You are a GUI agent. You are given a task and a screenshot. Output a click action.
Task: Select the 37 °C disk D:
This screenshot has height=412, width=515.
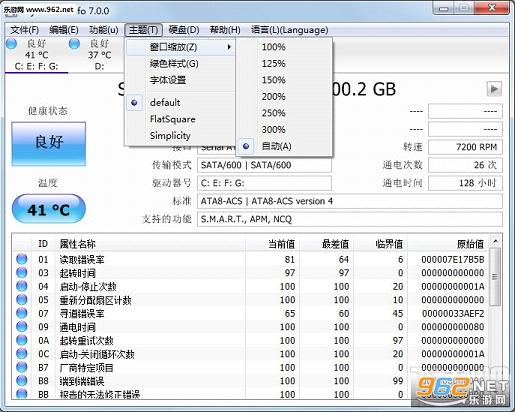click(99, 55)
